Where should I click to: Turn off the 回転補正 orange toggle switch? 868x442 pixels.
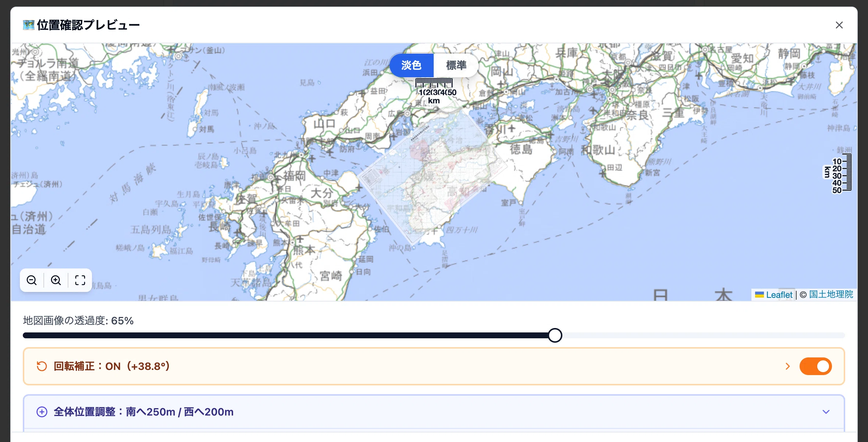point(815,366)
